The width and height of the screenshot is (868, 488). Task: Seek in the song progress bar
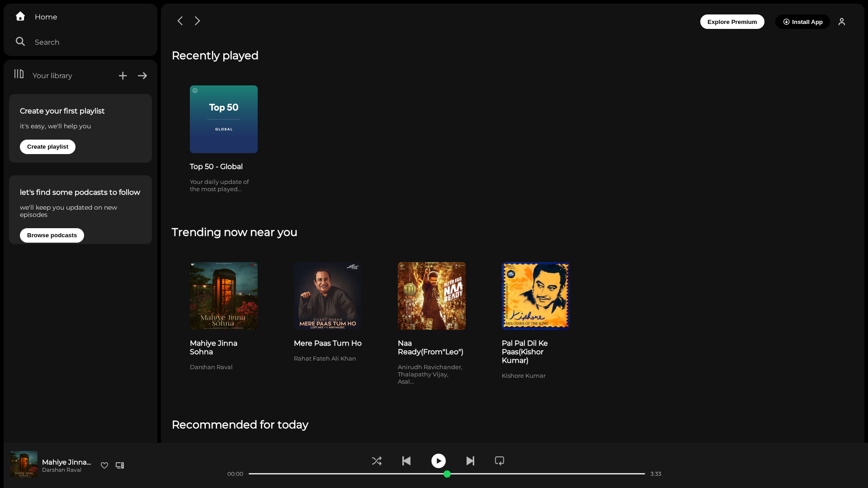click(447, 474)
